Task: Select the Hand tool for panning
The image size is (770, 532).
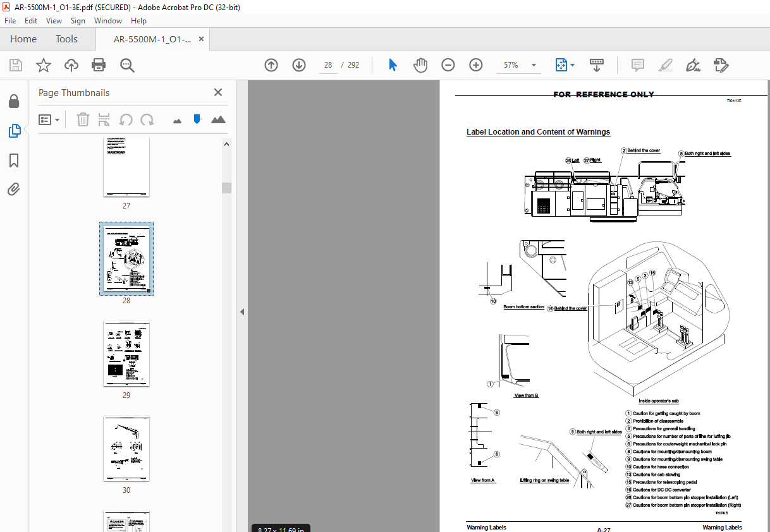Action: pos(420,65)
